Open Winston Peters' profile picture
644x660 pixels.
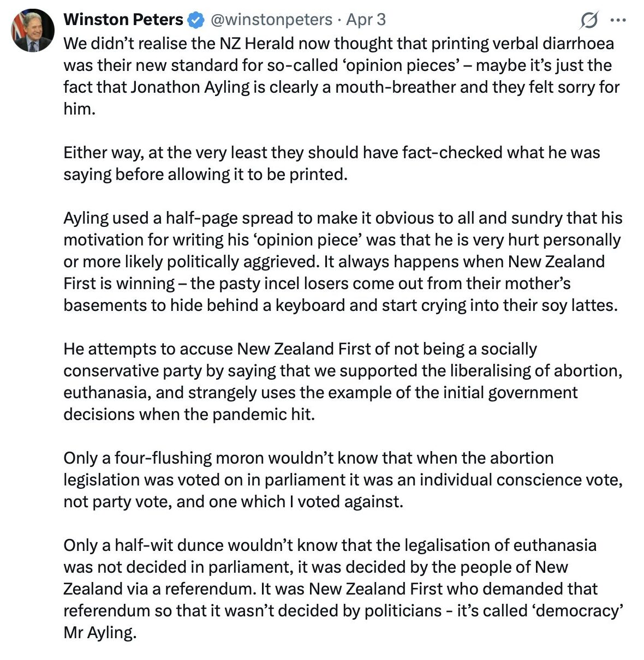[x=33, y=31]
